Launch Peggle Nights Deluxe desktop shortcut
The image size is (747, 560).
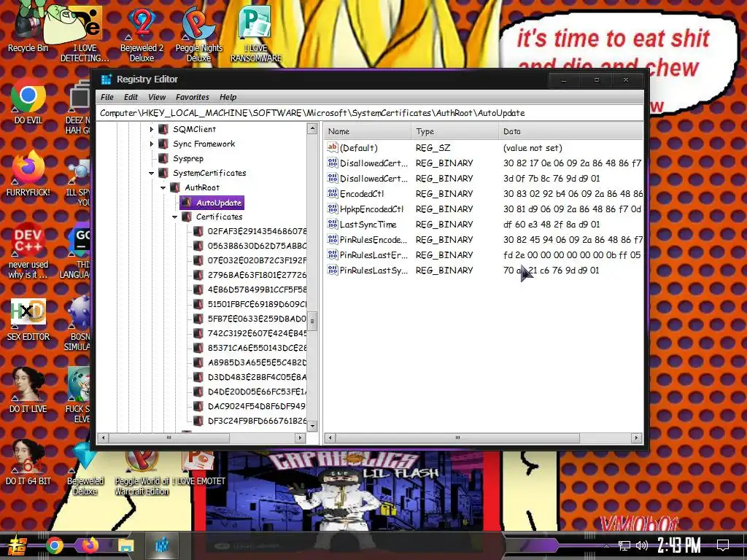click(x=198, y=34)
